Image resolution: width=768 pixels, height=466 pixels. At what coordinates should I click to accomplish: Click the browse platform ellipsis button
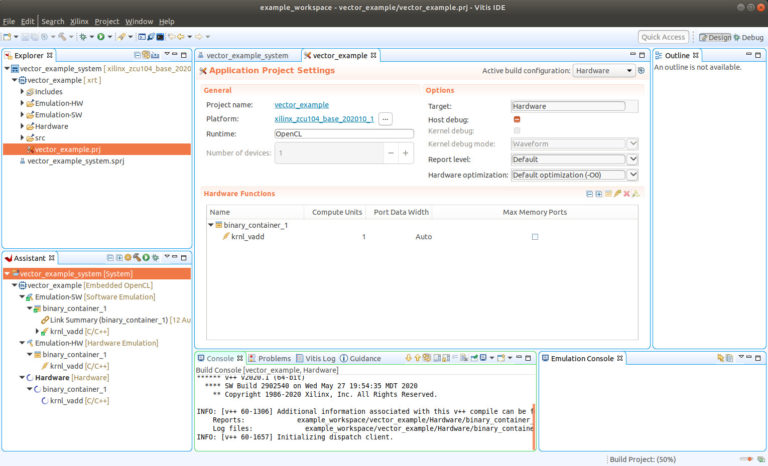tap(385, 119)
